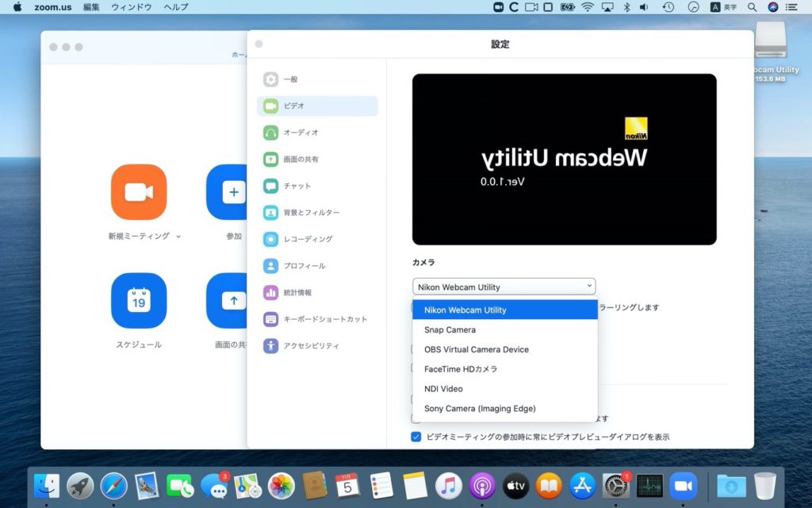Click the スケジュール button
The image size is (812, 508).
(140, 302)
